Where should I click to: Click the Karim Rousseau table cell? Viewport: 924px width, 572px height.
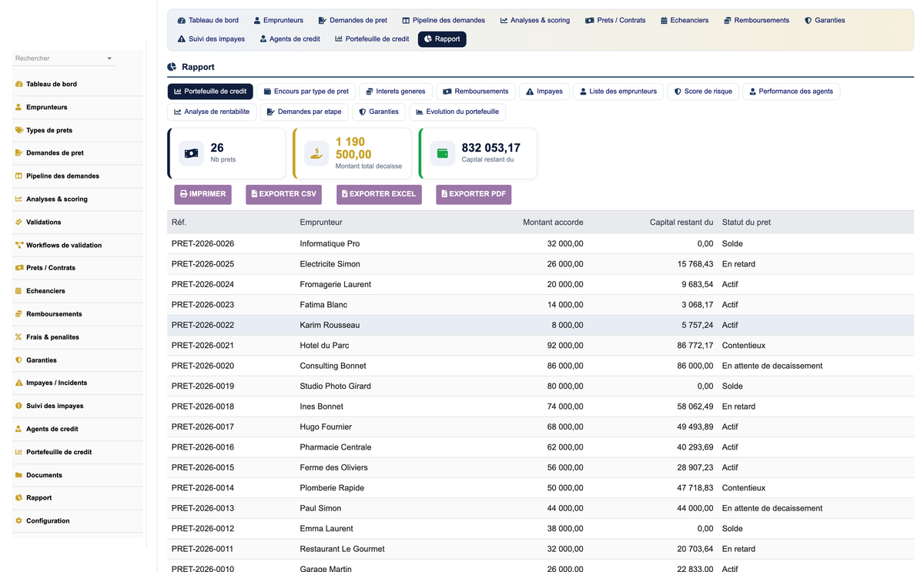[330, 325]
